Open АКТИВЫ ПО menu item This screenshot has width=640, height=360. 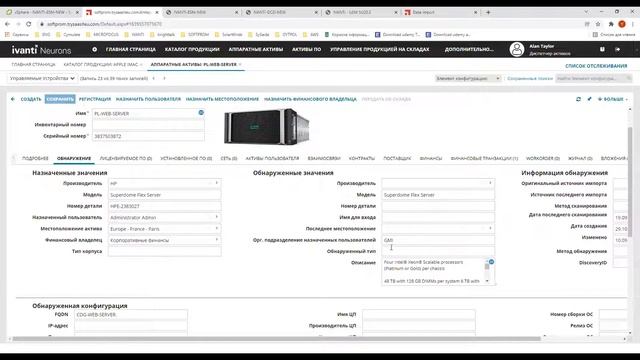click(307, 49)
